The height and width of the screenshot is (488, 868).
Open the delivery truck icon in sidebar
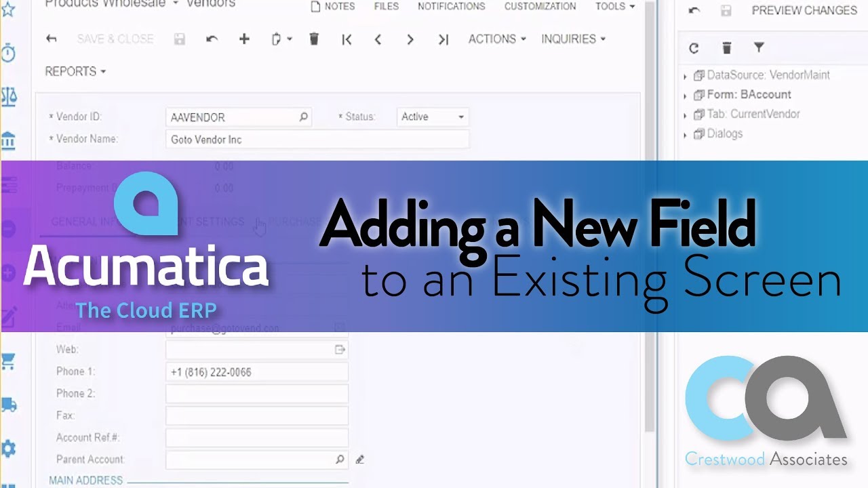(x=8, y=405)
